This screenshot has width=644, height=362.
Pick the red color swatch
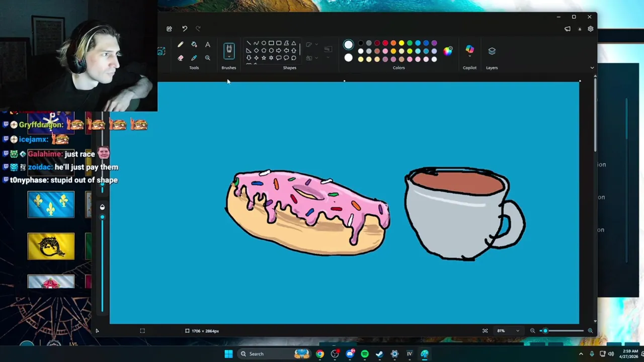coord(385,43)
